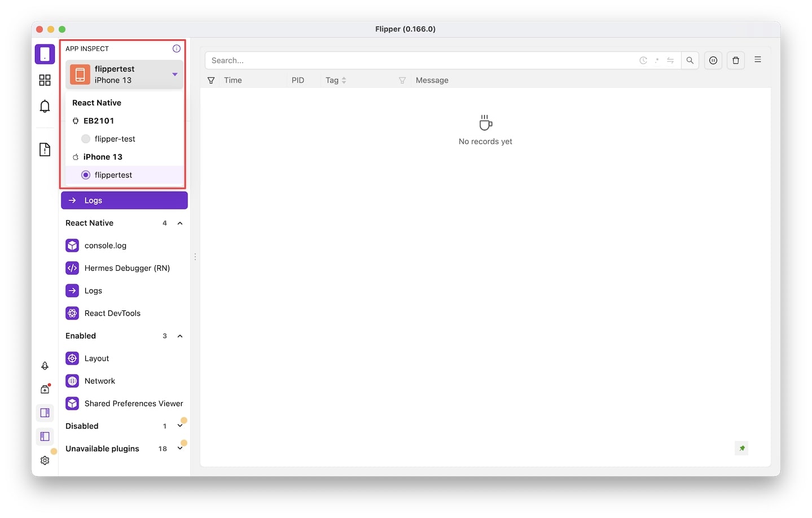The height and width of the screenshot is (518, 812).
Task: Click the PID column header
Action: coord(298,80)
